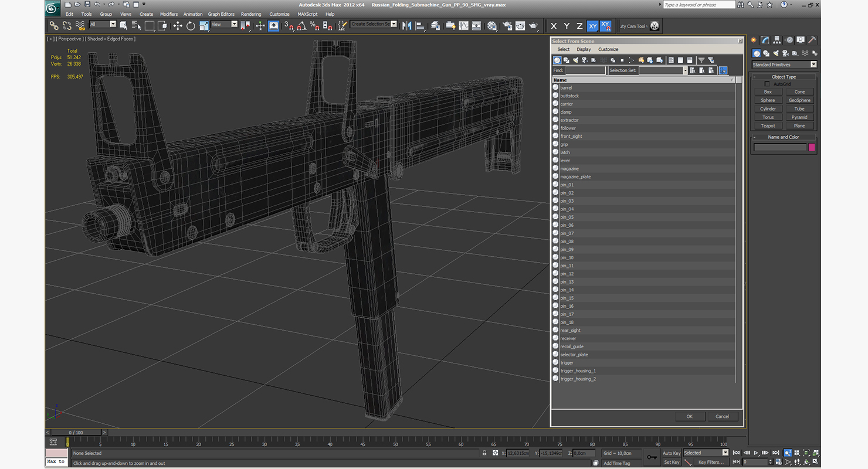The height and width of the screenshot is (469, 868).
Task: Click the time slider 0 / 100
Action: (76, 433)
